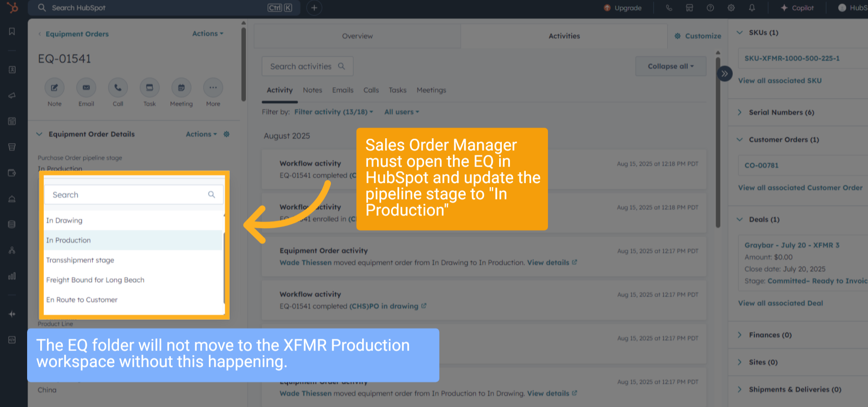This screenshot has height=407, width=868.
Task: Open the Collapse all dropdown
Action: pos(671,66)
